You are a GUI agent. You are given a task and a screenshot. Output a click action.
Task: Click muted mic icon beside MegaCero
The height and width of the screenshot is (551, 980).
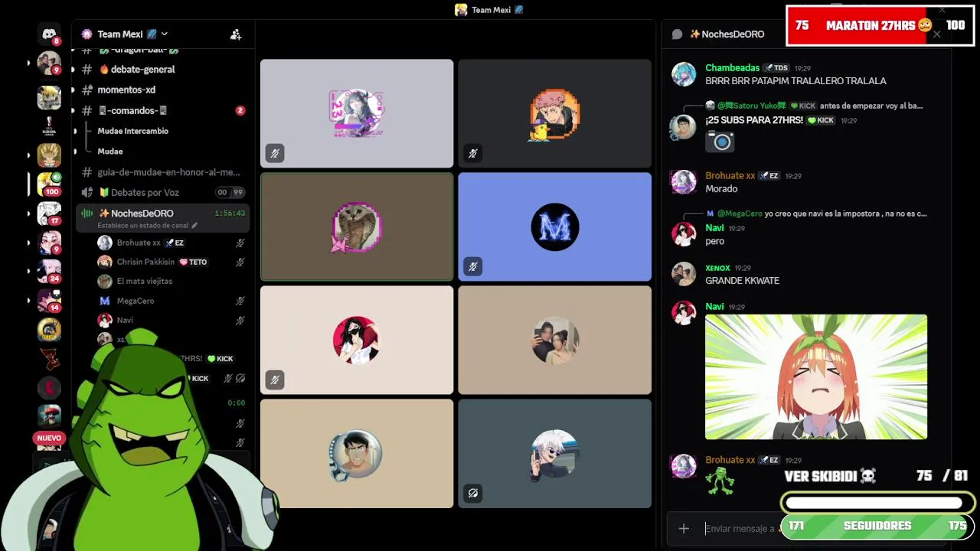tap(240, 301)
